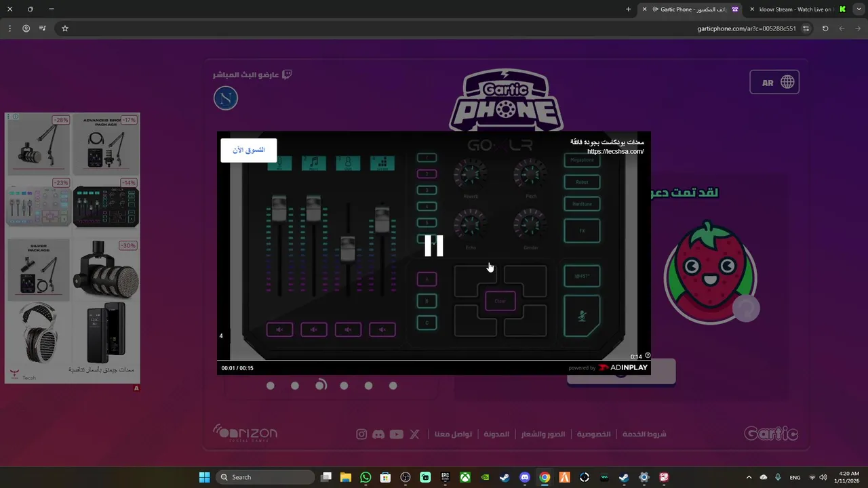The image size is (868, 488).
Task: Go back one page in the browser
Action: (858, 28)
